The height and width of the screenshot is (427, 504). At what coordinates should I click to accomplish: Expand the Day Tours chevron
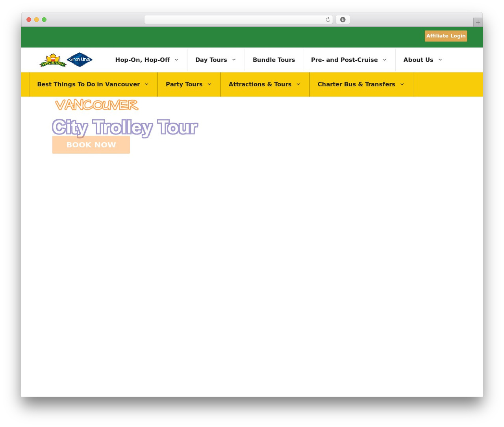tap(234, 60)
